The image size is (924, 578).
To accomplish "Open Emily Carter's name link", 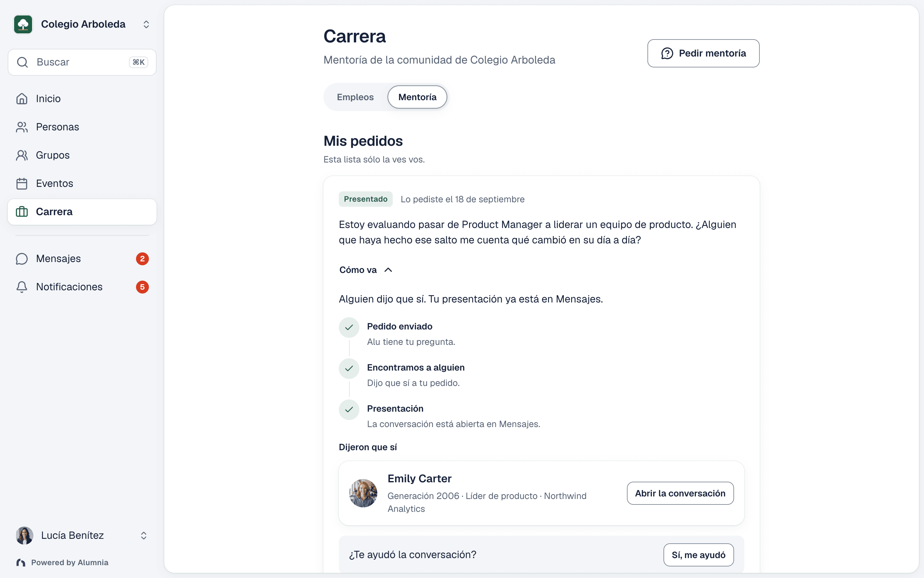I will click(419, 478).
